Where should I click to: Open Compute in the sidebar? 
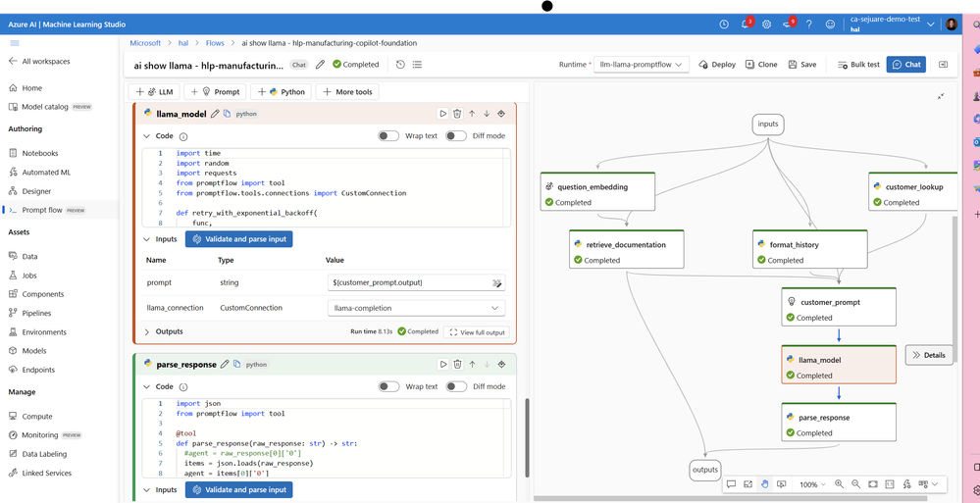point(37,416)
